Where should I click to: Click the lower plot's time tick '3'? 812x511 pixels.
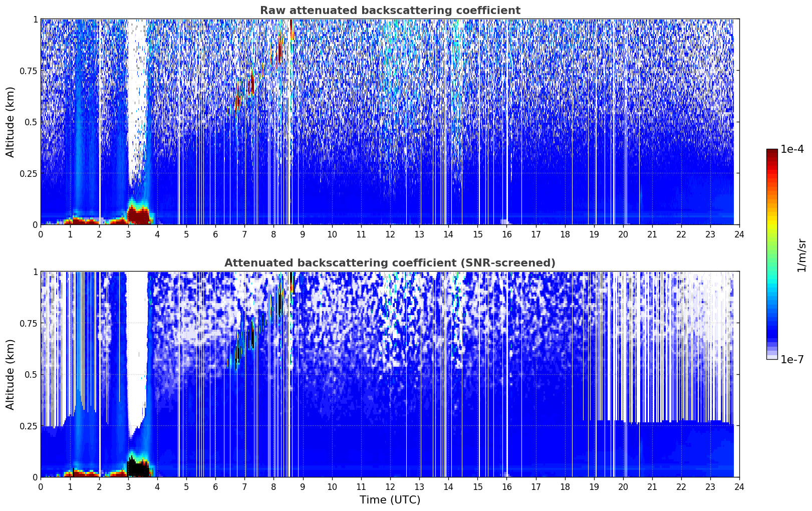128,486
